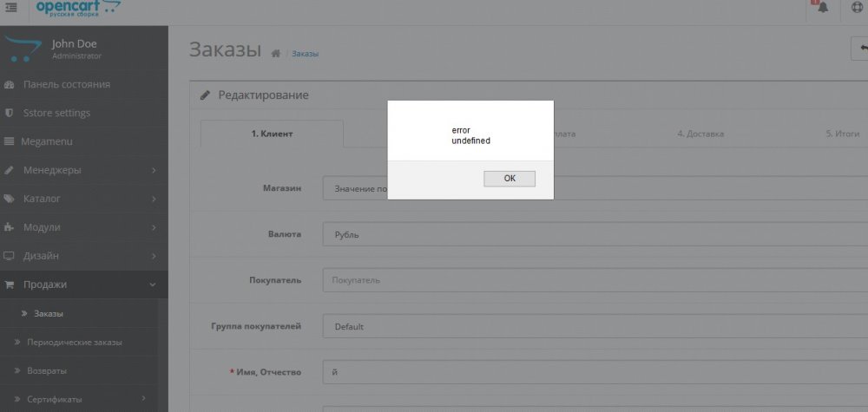The width and height of the screenshot is (868, 412).
Task: Open Заказы submenu item in sidebar
Action: click(x=49, y=314)
